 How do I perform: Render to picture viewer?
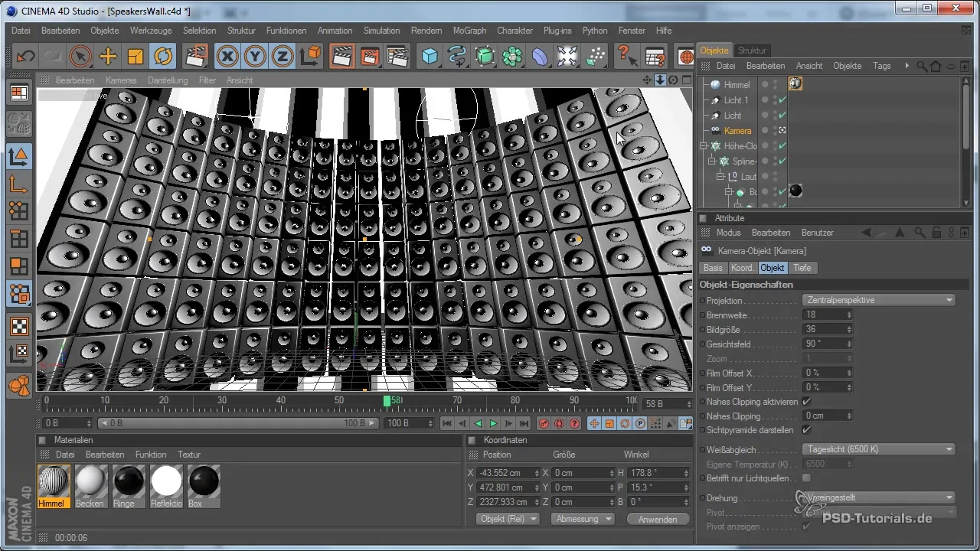370,57
